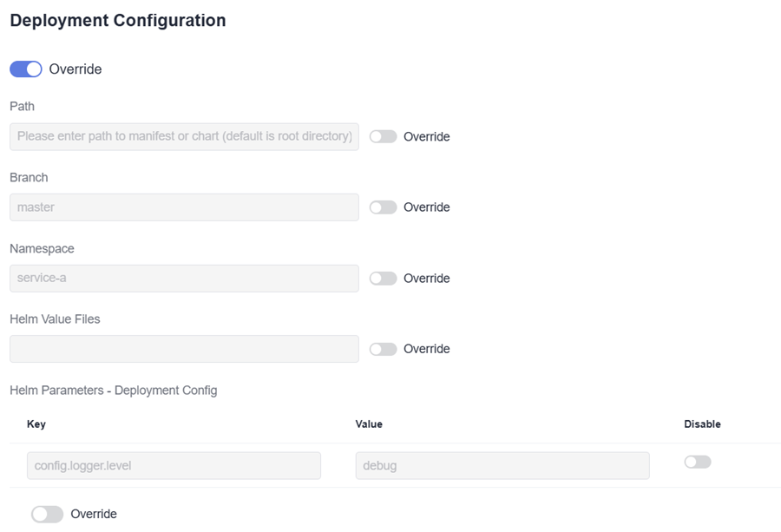The image size is (781, 532).
Task: Click the Deployment Configuration heading
Action: click(117, 21)
